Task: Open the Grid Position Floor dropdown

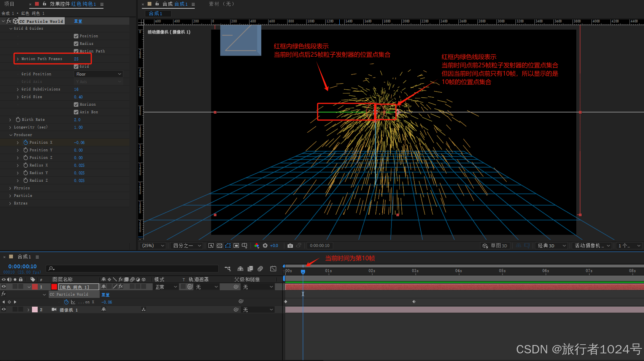Action: click(x=99, y=74)
